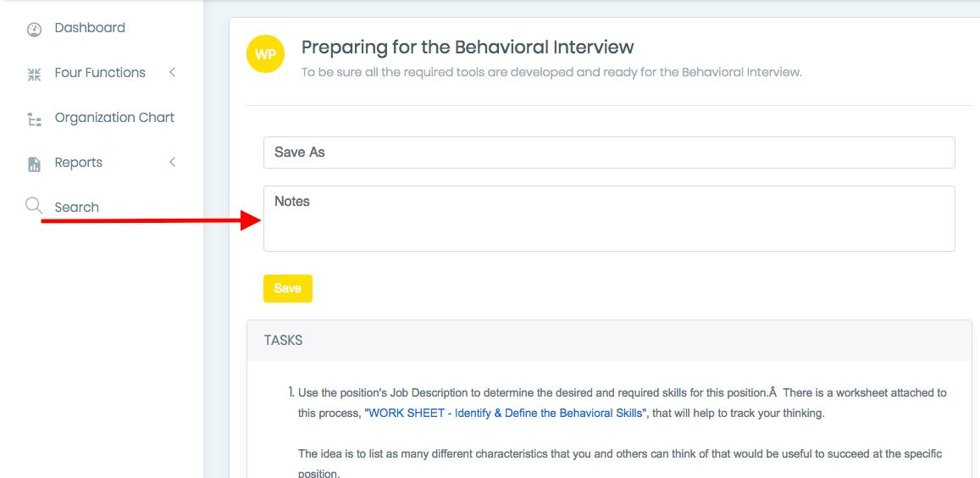Screen dimensions: 980x478
Task: Click the yellow Save button
Action: coord(287,288)
